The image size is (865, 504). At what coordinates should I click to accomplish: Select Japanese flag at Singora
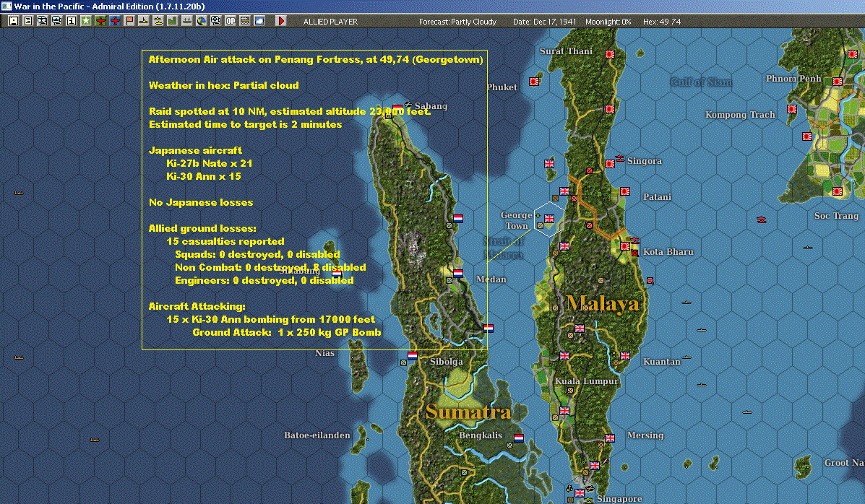coord(610,164)
